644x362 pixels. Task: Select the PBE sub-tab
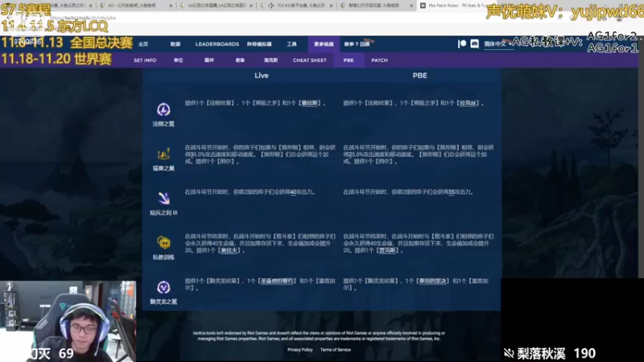point(349,60)
